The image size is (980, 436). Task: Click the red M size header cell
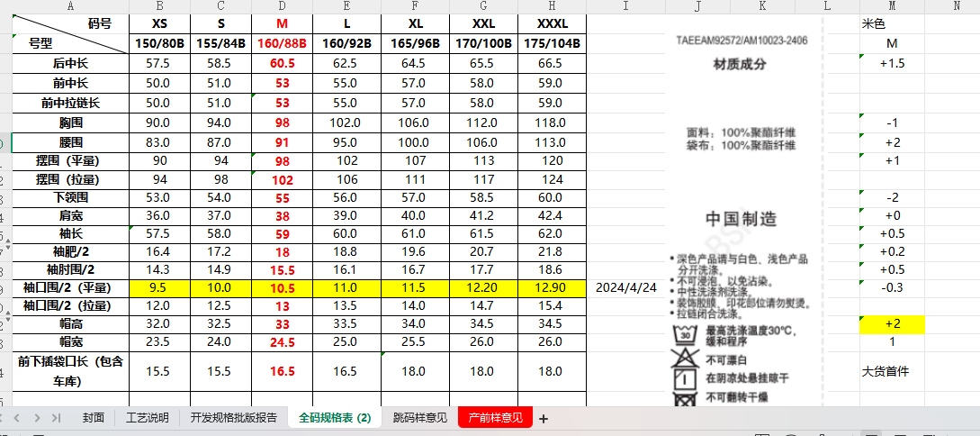(x=281, y=23)
